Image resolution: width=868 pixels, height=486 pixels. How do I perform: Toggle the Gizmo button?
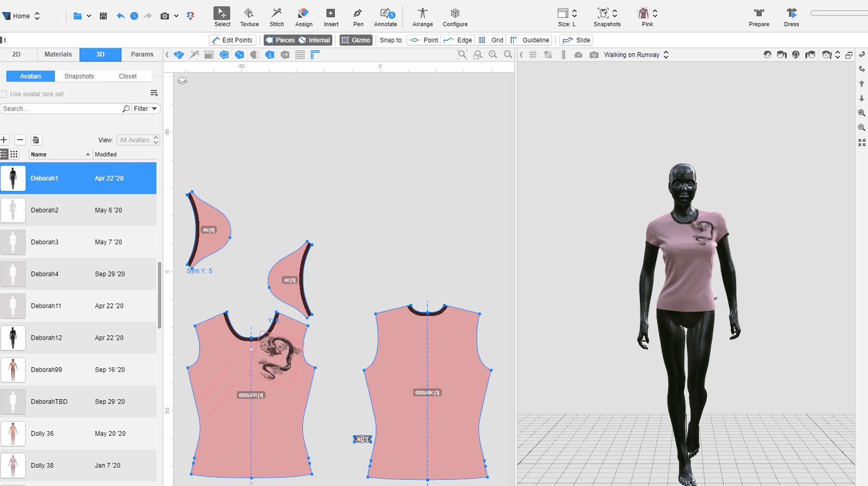pos(356,40)
